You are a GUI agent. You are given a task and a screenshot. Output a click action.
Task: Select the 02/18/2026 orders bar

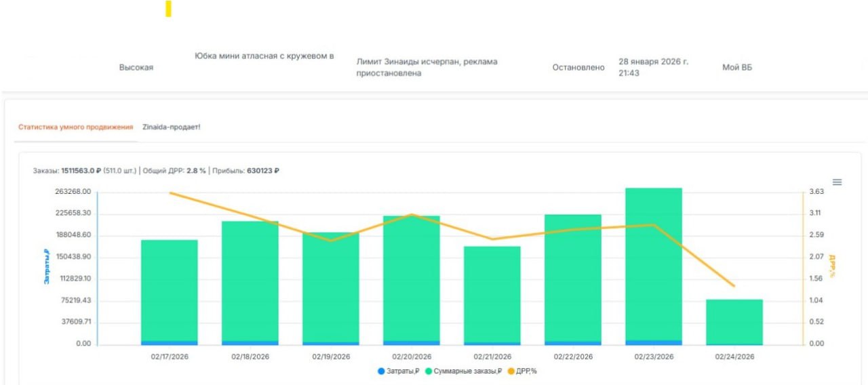coord(250,281)
